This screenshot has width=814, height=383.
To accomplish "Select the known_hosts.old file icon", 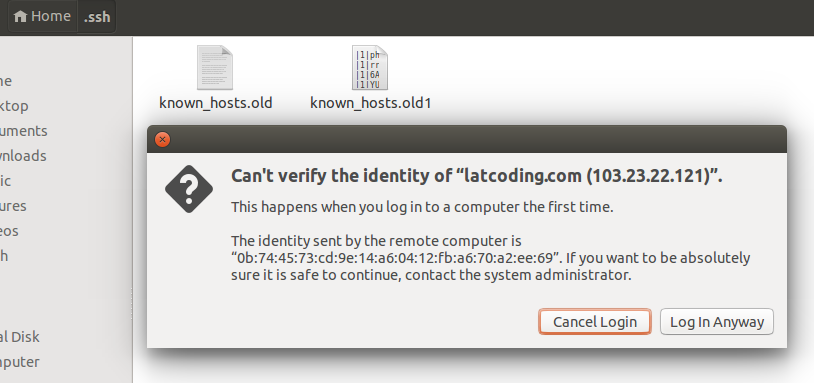I will pyautogui.click(x=215, y=67).
